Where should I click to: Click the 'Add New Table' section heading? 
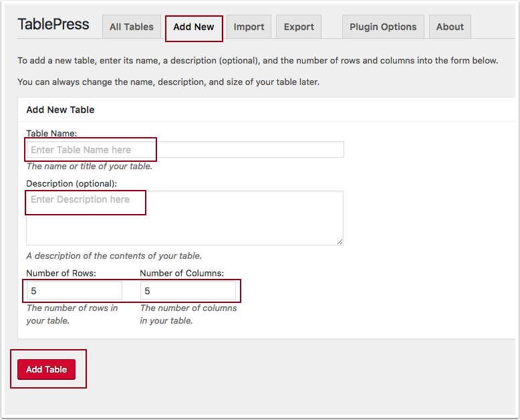pos(60,110)
